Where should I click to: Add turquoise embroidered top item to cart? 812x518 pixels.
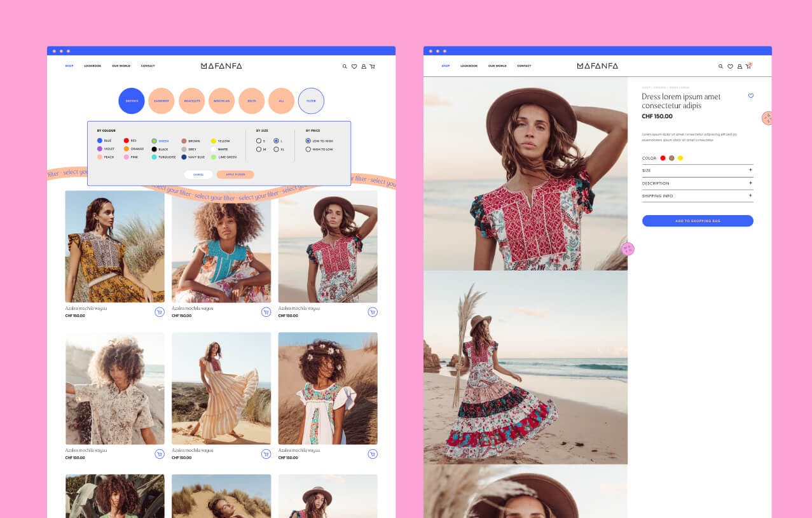click(266, 312)
